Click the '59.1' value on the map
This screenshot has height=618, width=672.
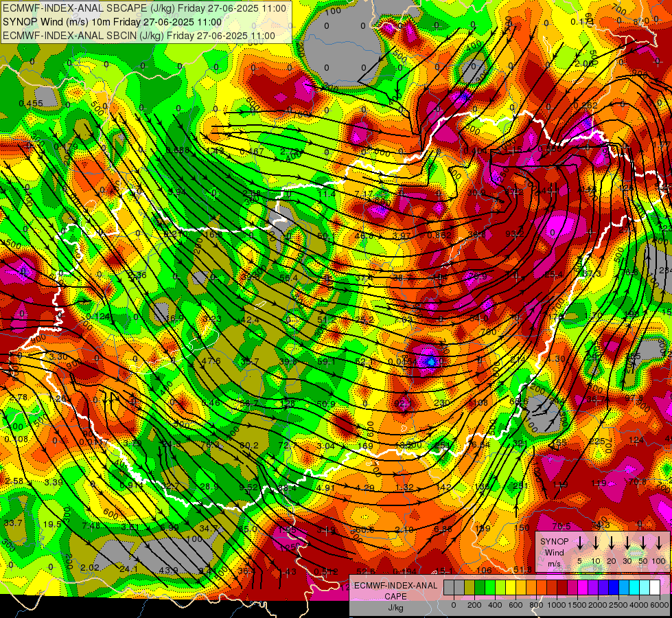pyautogui.click(x=326, y=362)
